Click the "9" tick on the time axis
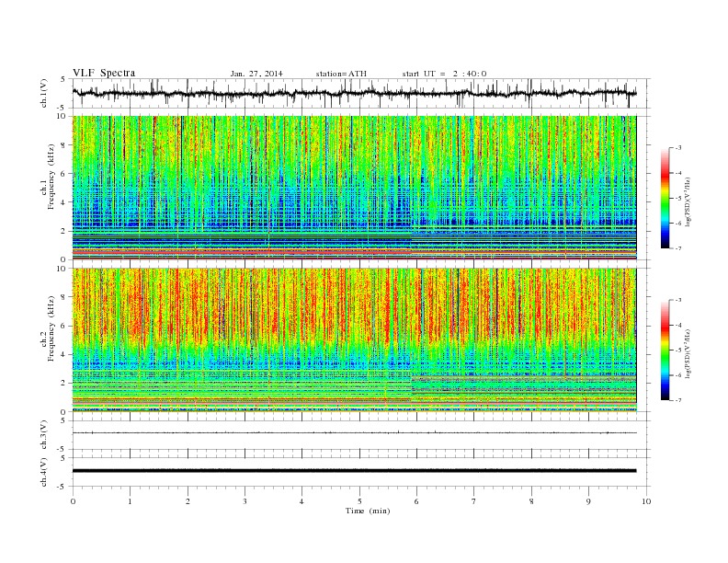728x563 pixels. point(588,501)
